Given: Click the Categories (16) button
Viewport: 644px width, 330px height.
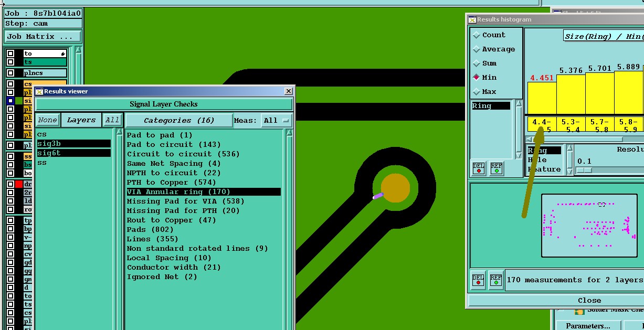Looking at the screenshot, I should [x=179, y=121].
